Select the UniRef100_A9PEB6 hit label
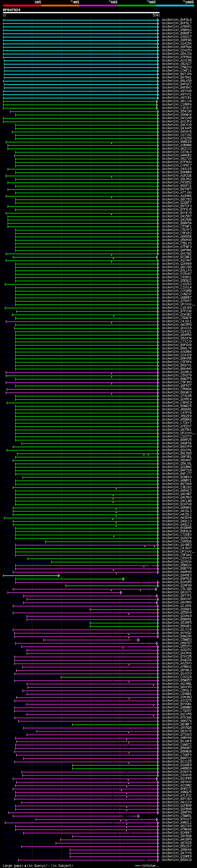Screen dimensions: 197x868 tap(176, 40)
